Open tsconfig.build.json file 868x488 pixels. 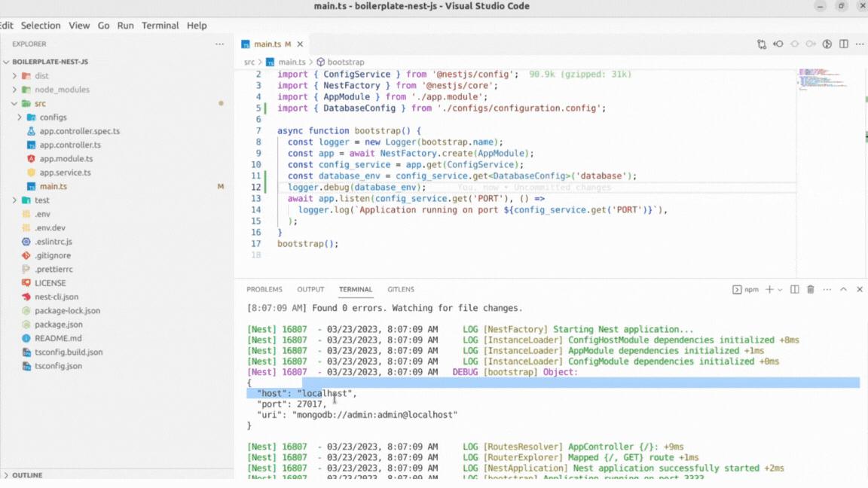68,352
